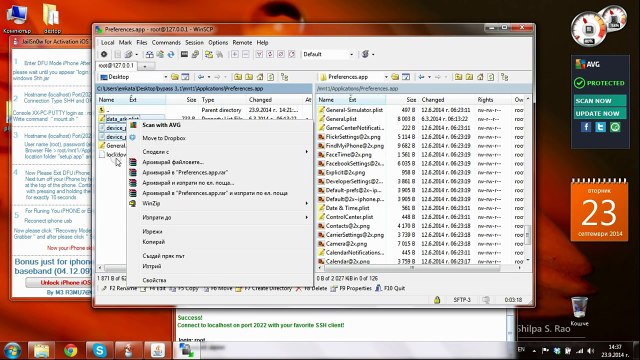Click the local panel filter icon
This screenshot has width=640, height=360.
pos(185,77)
